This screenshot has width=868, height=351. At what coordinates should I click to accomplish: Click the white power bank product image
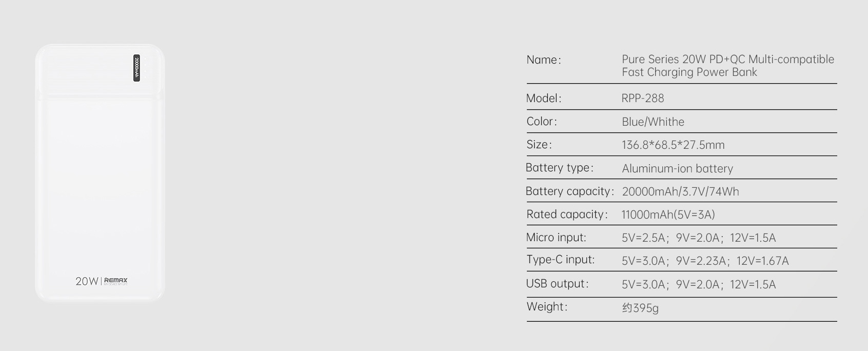(x=100, y=173)
